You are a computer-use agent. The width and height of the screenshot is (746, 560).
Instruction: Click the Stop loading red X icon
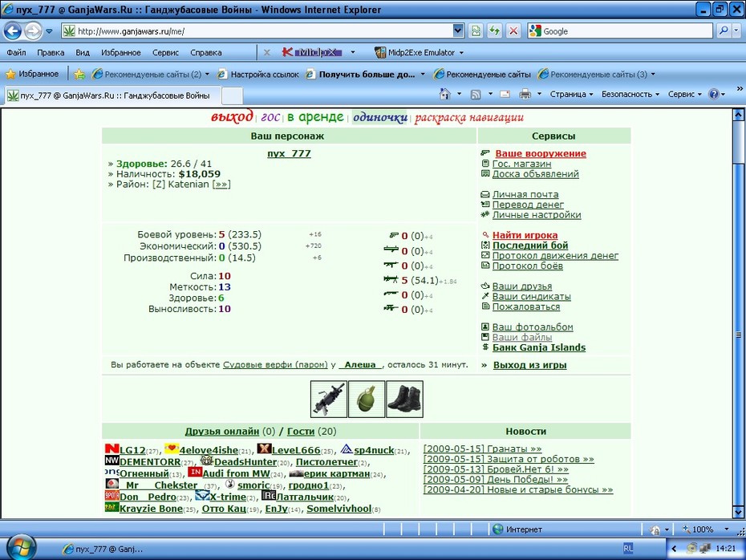click(x=513, y=31)
